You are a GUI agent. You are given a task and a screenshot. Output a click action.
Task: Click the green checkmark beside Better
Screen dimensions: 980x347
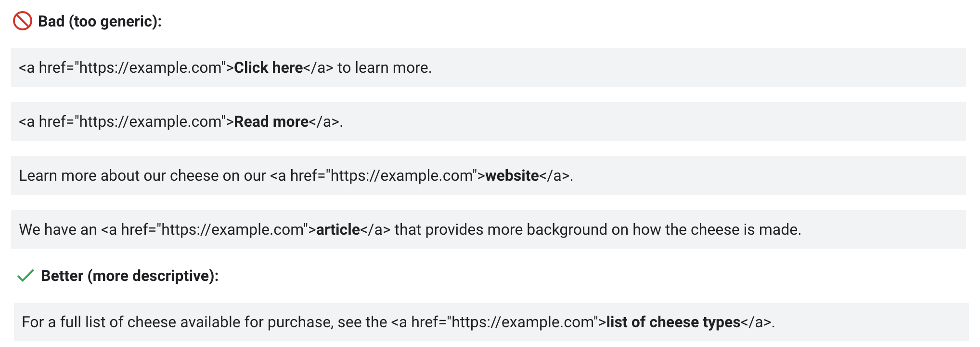pos(26,276)
